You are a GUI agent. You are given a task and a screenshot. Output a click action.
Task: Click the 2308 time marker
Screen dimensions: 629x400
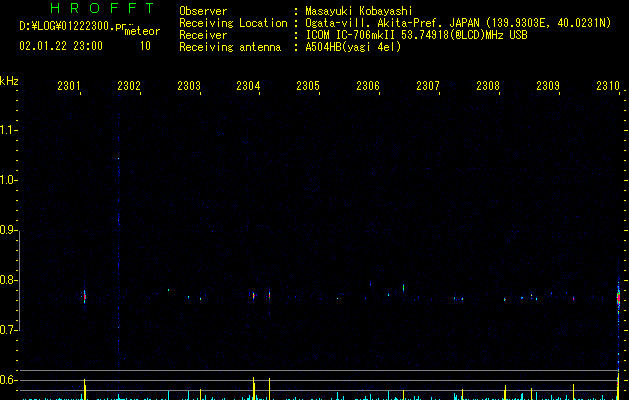(488, 86)
